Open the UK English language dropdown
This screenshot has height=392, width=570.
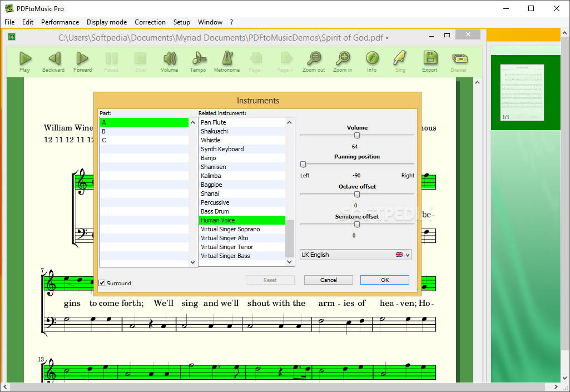click(x=355, y=255)
